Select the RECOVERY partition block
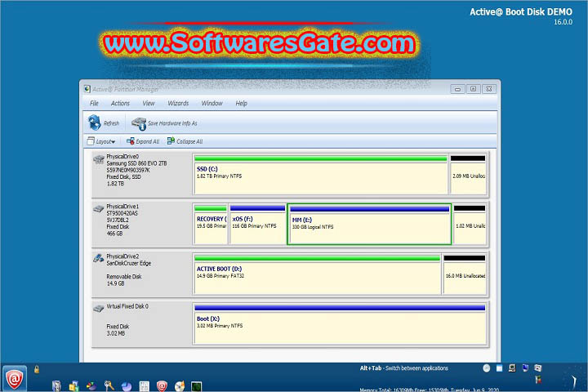The height and width of the screenshot is (392, 588). click(211, 224)
